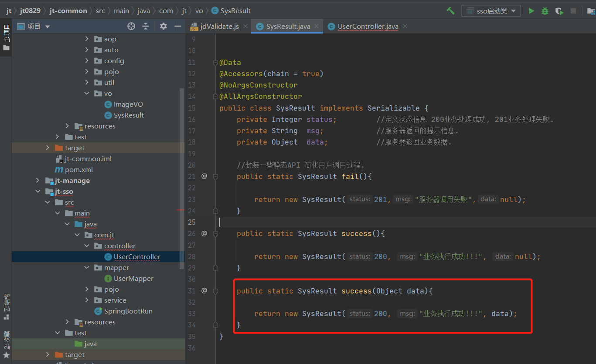Open the 2: 收藏 favorites side tab
Viewport: 596px width, 364px height.
point(6,344)
